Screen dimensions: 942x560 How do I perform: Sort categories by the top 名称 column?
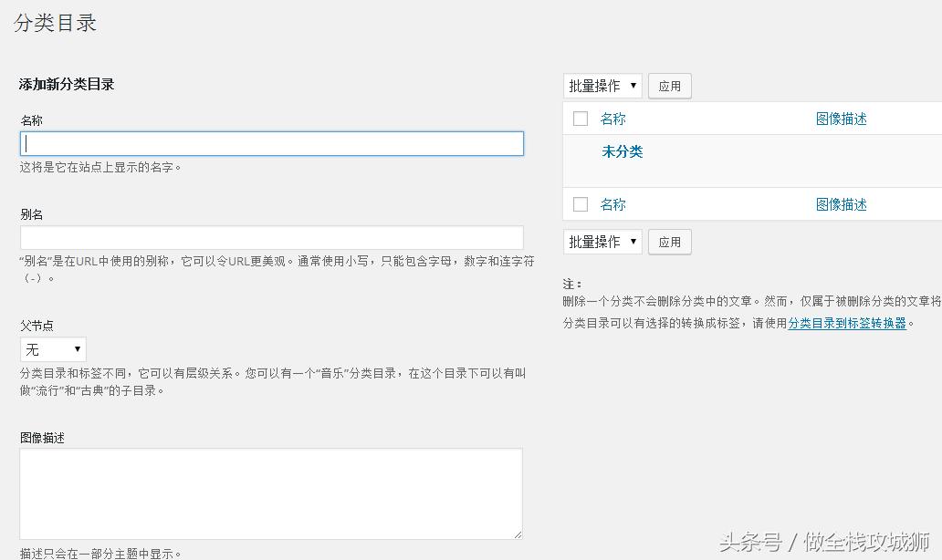coord(612,118)
